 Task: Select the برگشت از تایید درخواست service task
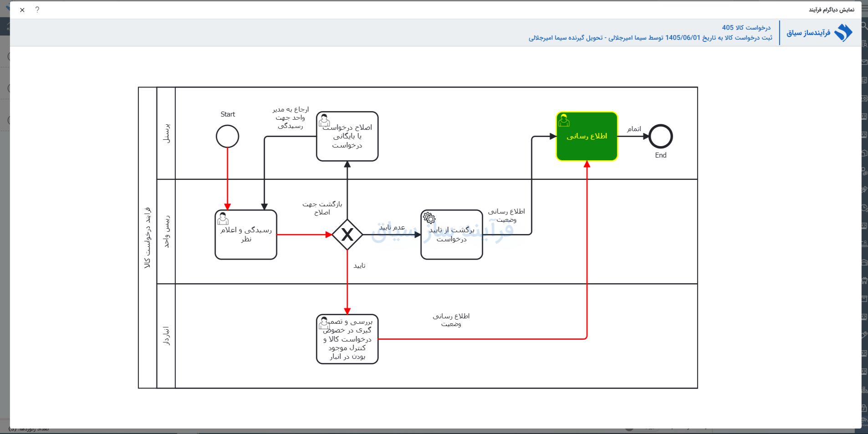coord(452,235)
